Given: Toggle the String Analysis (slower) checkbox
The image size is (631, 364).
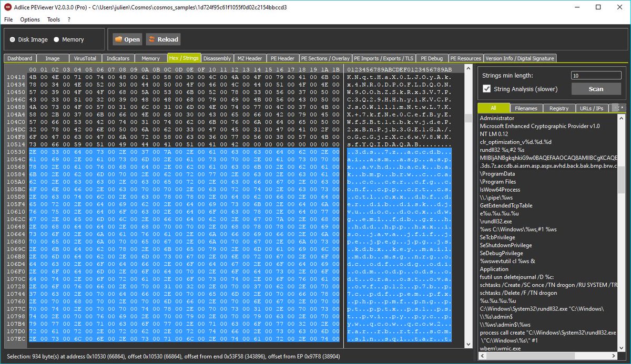Looking at the screenshot, I should pyautogui.click(x=487, y=89).
